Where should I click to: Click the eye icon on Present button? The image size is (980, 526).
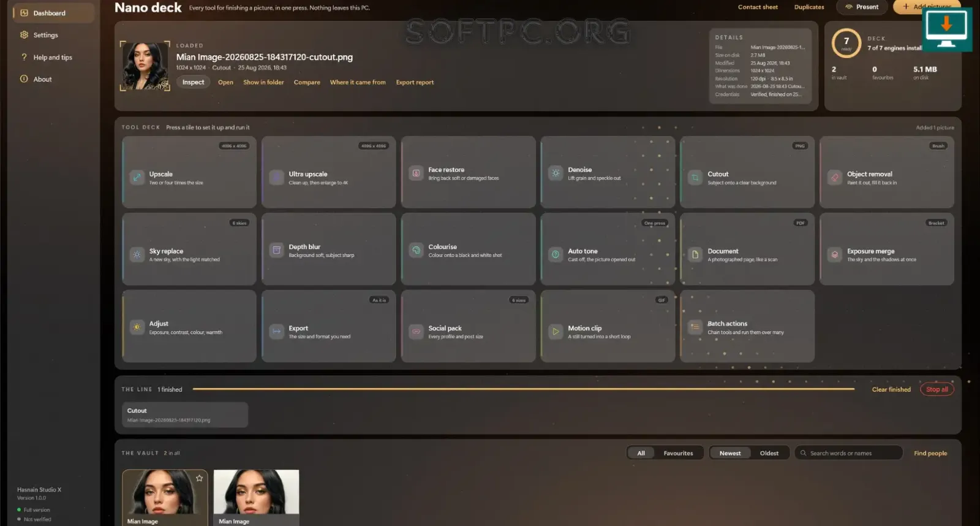(849, 7)
